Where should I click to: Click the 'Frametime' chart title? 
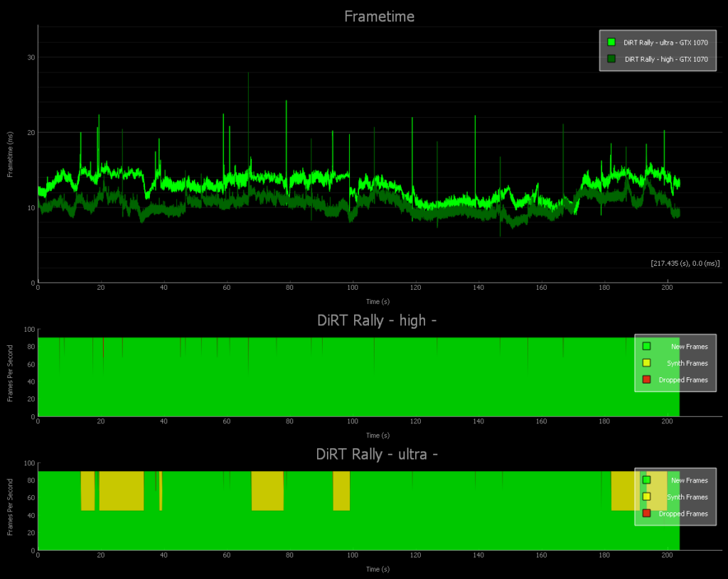379,16
